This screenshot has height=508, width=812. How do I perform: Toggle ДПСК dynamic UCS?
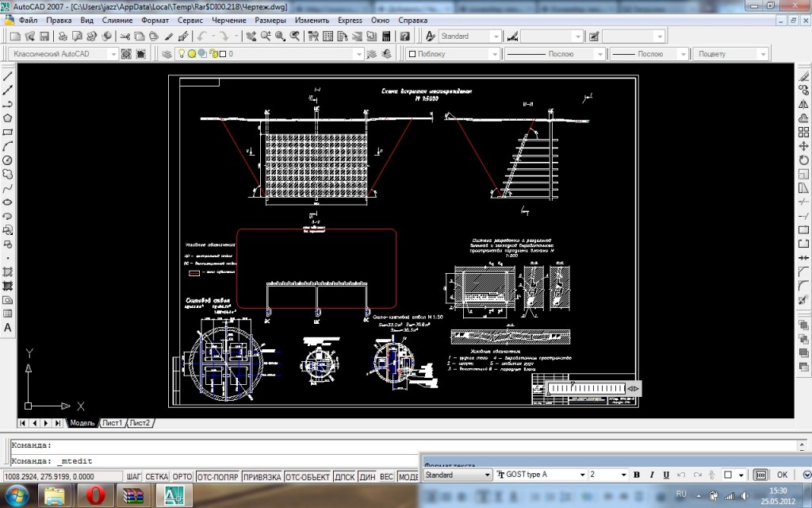pos(344,476)
